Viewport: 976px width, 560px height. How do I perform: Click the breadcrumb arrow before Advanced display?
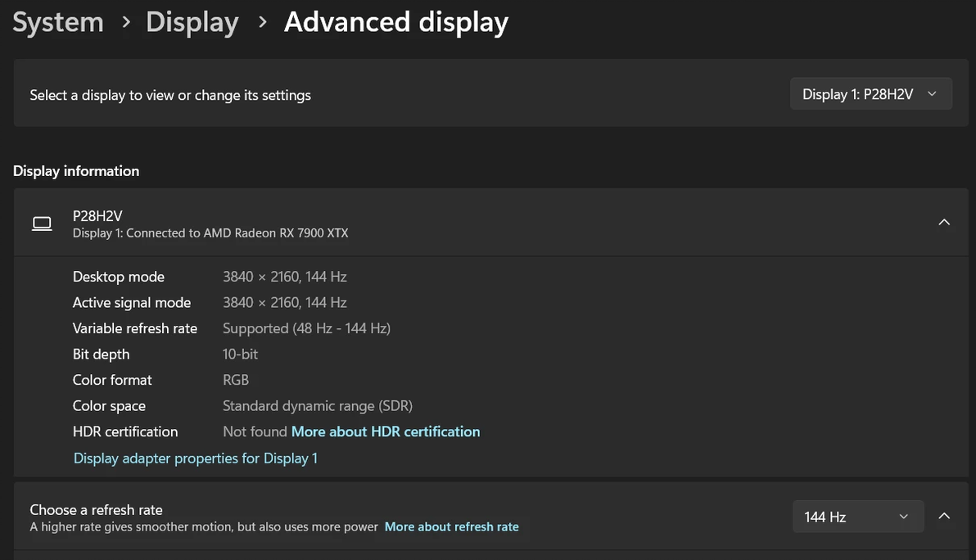[262, 22]
